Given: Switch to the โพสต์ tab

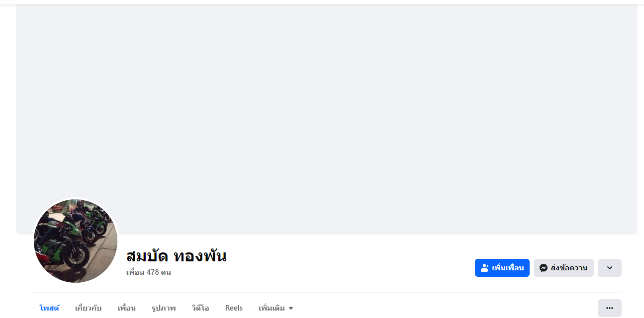Looking at the screenshot, I should (49, 308).
